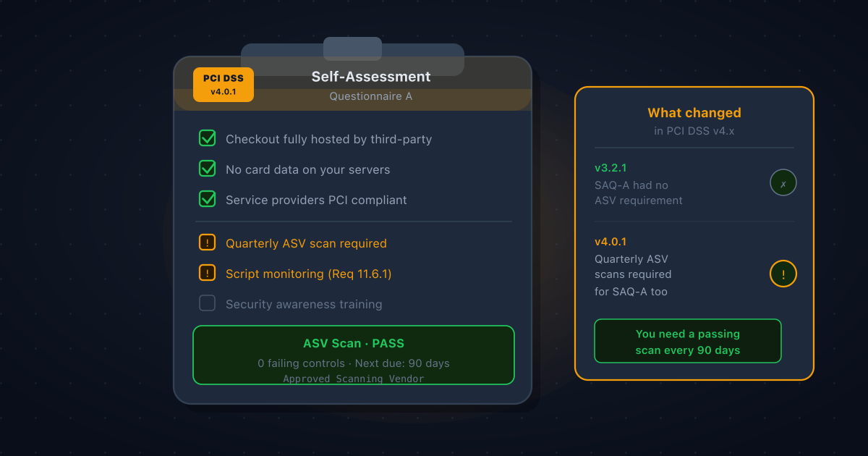Toggle the Checkout fully hosted checkbox
This screenshot has width=868, height=456.
click(208, 138)
